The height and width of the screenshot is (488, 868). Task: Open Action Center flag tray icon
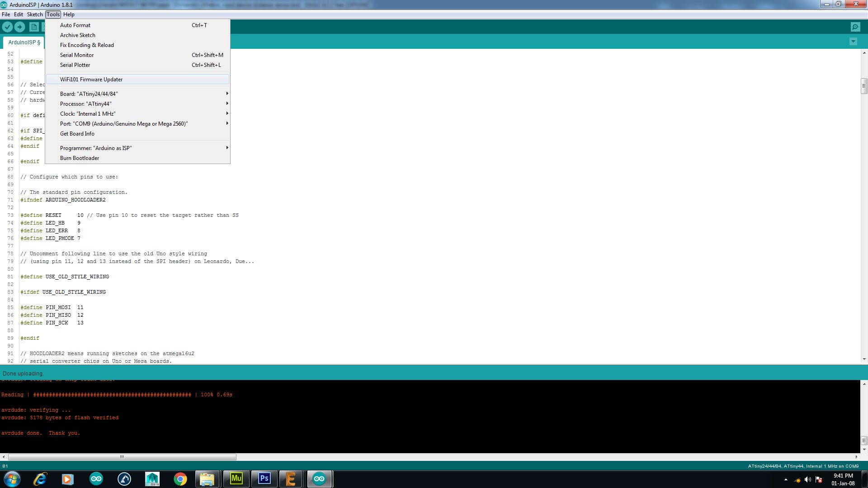coord(819,480)
